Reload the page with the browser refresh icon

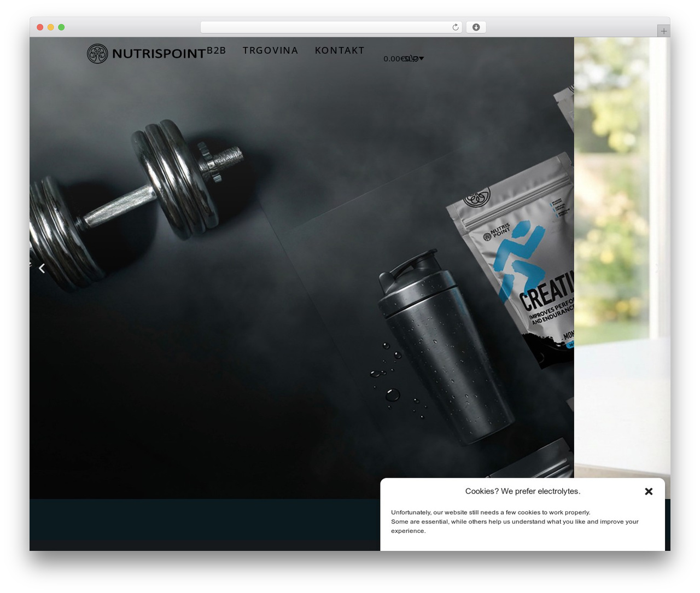coord(455,27)
